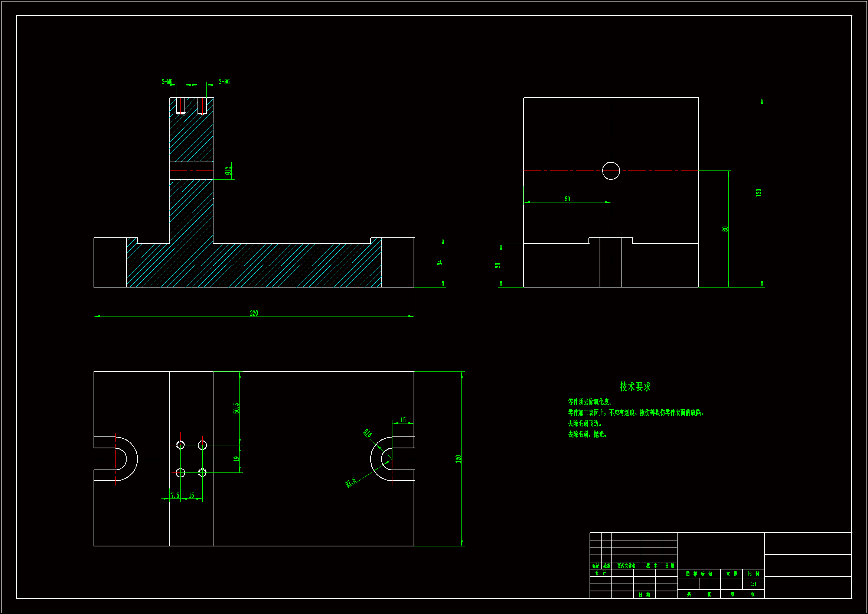Click the 7.5 dimension under the holes
Viewport: 868px width, 614px height.
tap(174, 495)
